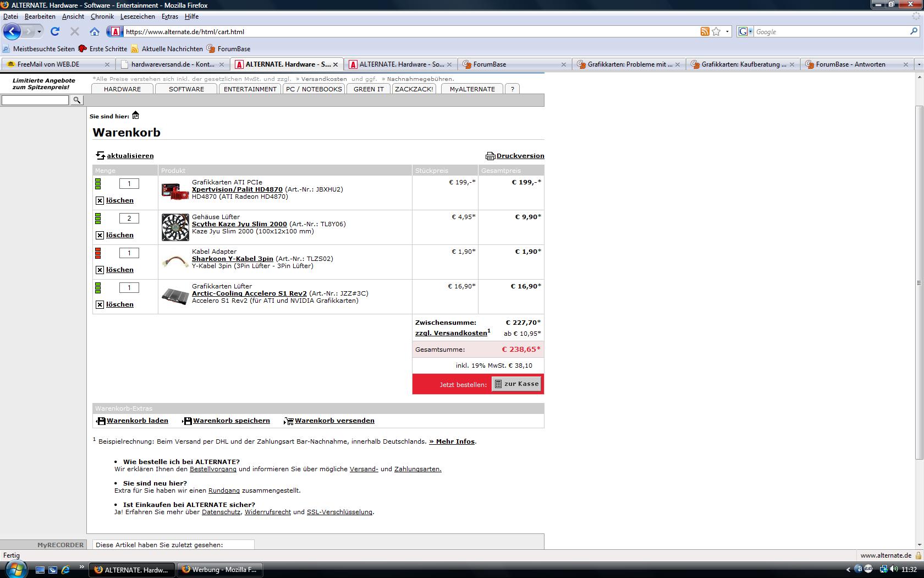Open the Arctic-Cooling Accelero S1 Rev2 link
The height and width of the screenshot is (578, 924).
pyautogui.click(x=249, y=293)
